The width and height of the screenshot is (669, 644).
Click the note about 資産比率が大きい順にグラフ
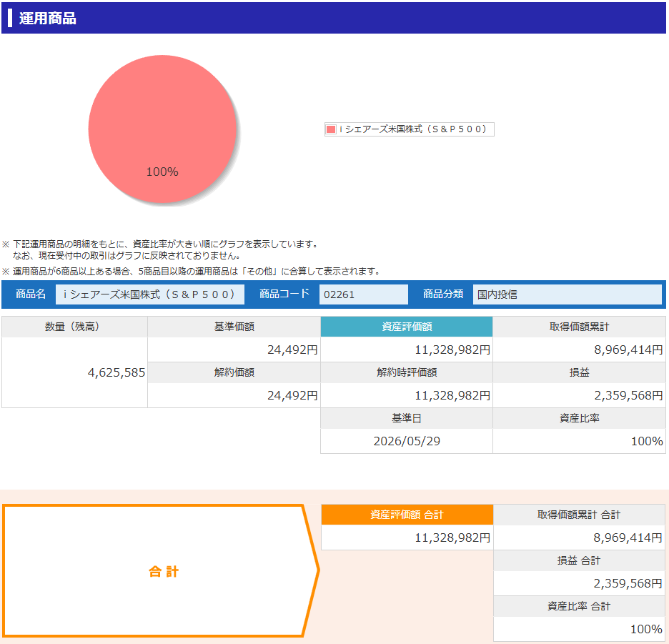click(162, 250)
